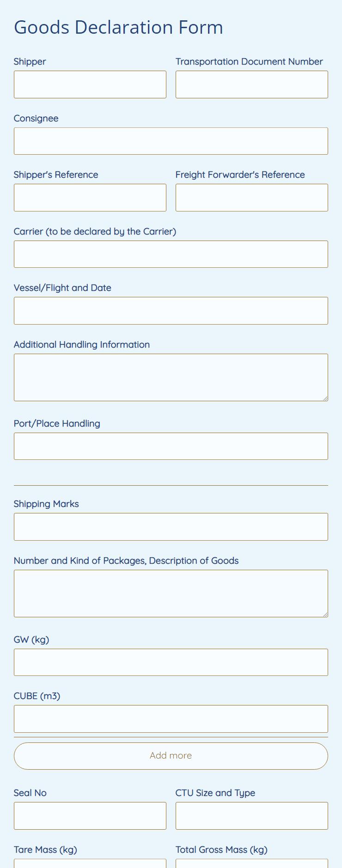The image size is (342, 868).
Task: Click the Seal No field
Action: click(90, 815)
